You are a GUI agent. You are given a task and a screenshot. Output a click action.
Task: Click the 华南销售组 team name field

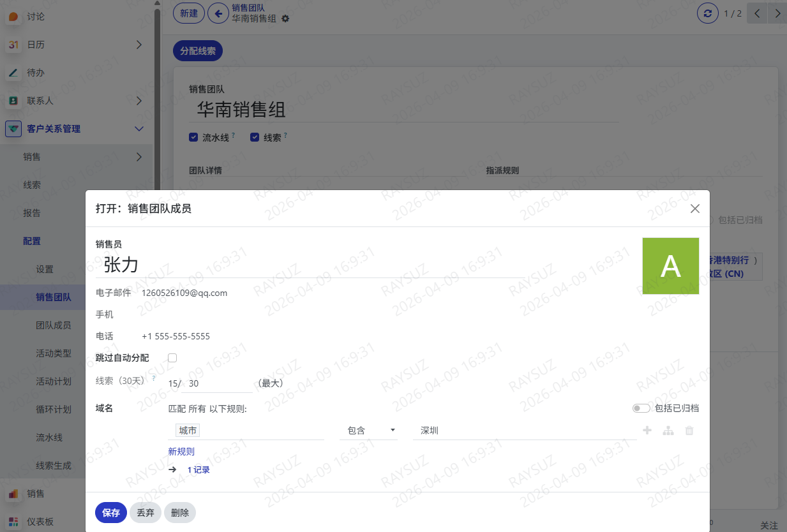coord(404,110)
